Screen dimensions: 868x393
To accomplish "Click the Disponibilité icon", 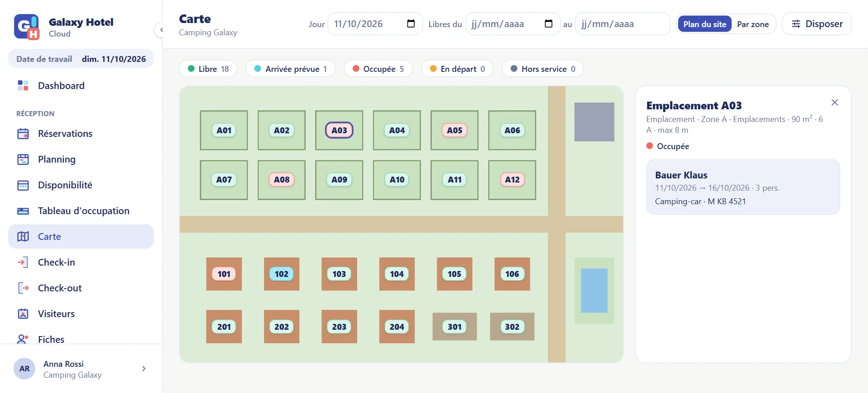I will click(x=23, y=185).
